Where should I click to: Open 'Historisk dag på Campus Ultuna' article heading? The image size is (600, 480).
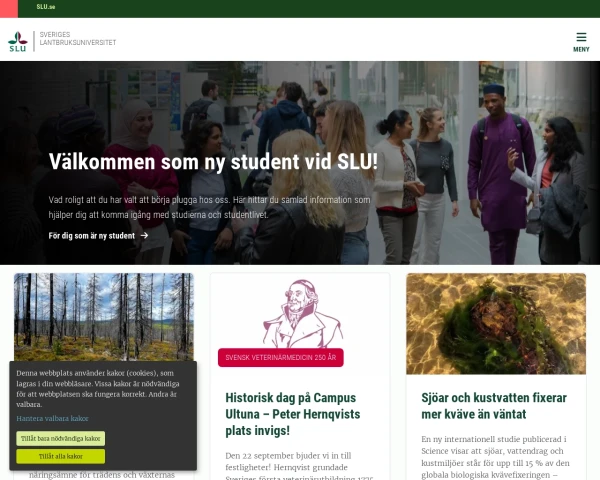pos(293,414)
